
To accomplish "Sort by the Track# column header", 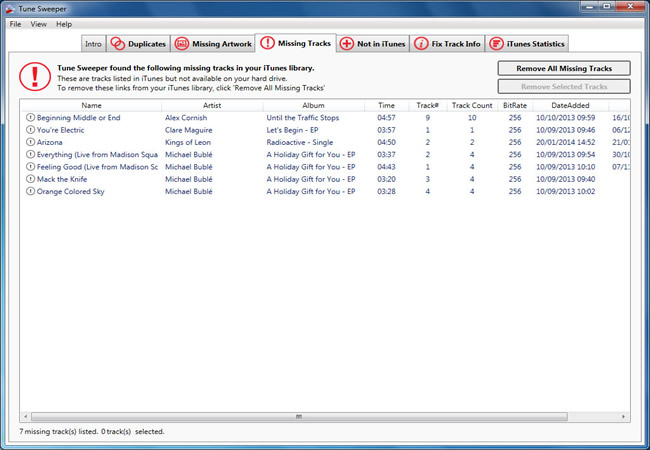I will click(427, 105).
